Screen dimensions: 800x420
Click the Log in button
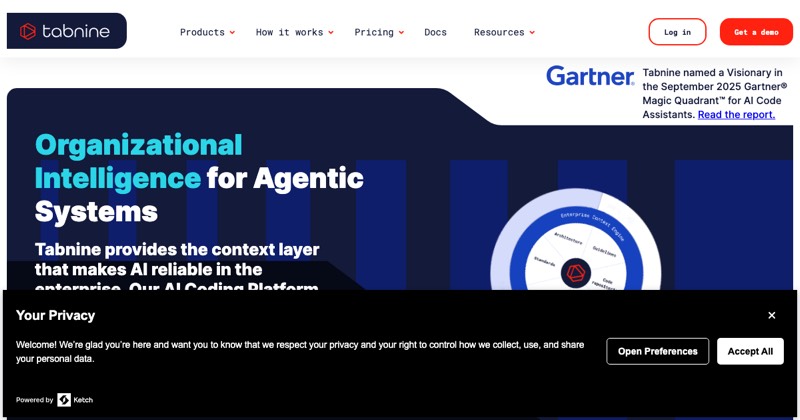(x=677, y=32)
